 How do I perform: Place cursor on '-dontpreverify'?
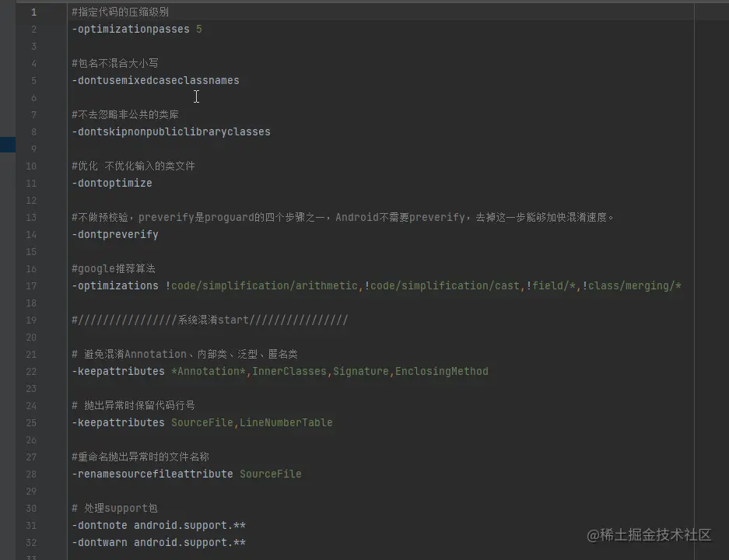click(x=115, y=235)
